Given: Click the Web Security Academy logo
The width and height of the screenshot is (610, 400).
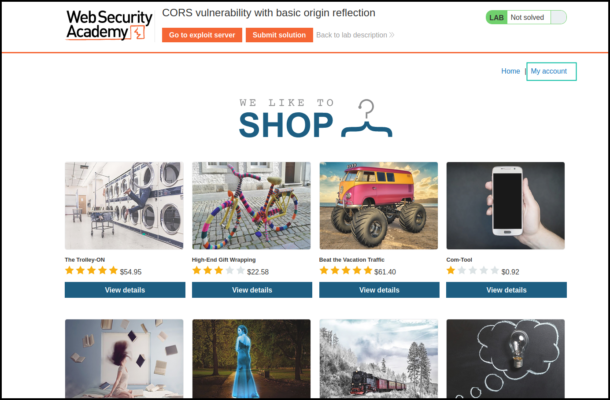Looking at the screenshot, I should tap(109, 25).
